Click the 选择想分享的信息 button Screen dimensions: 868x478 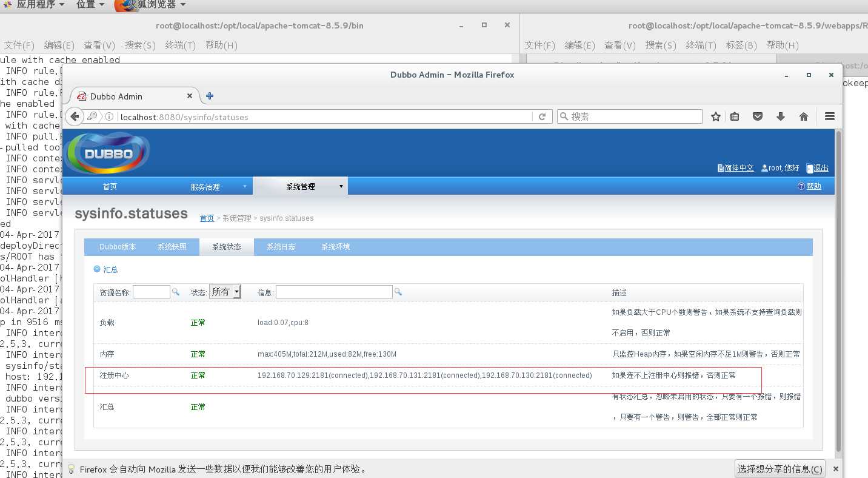pyautogui.click(x=780, y=469)
